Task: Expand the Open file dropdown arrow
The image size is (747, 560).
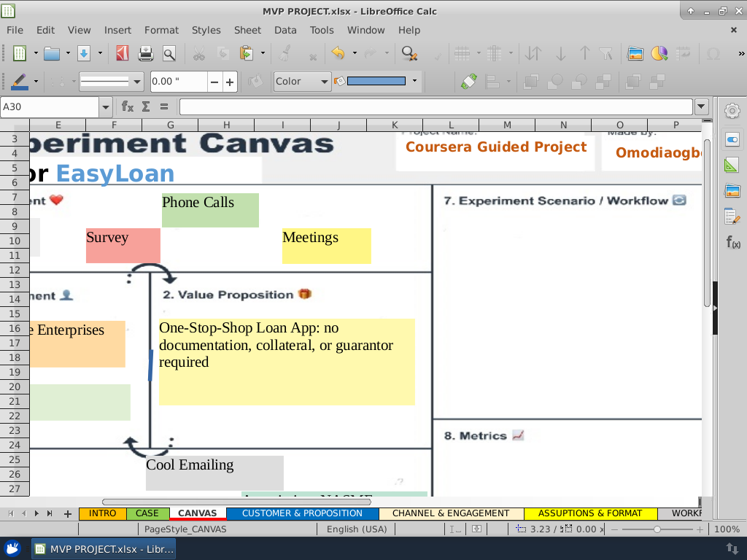Action: click(68, 53)
